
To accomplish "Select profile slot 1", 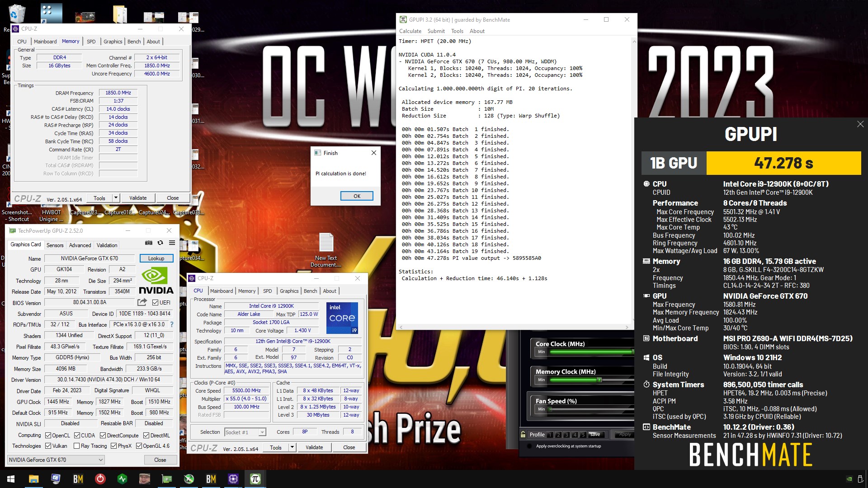I will coord(550,435).
